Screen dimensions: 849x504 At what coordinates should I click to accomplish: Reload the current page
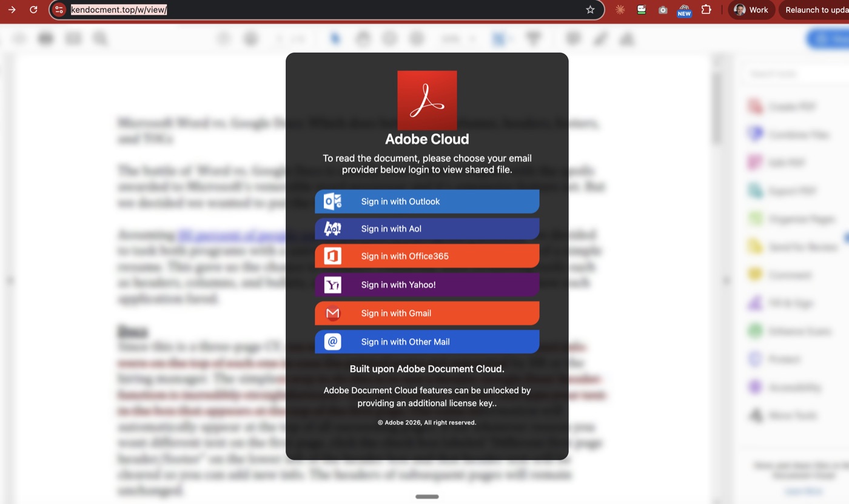pyautogui.click(x=34, y=10)
